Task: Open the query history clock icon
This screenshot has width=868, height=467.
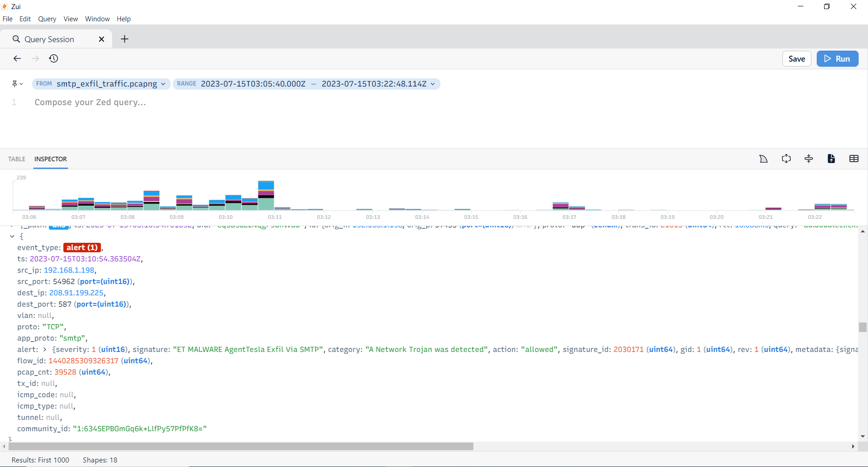Action: pos(53,58)
